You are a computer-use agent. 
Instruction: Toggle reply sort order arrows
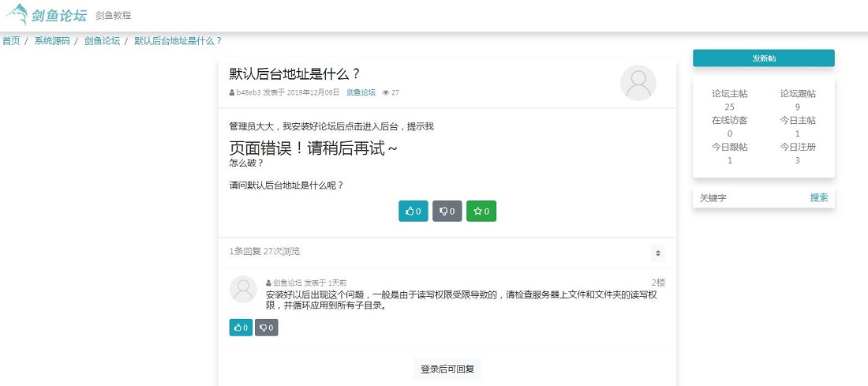pyautogui.click(x=658, y=253)
